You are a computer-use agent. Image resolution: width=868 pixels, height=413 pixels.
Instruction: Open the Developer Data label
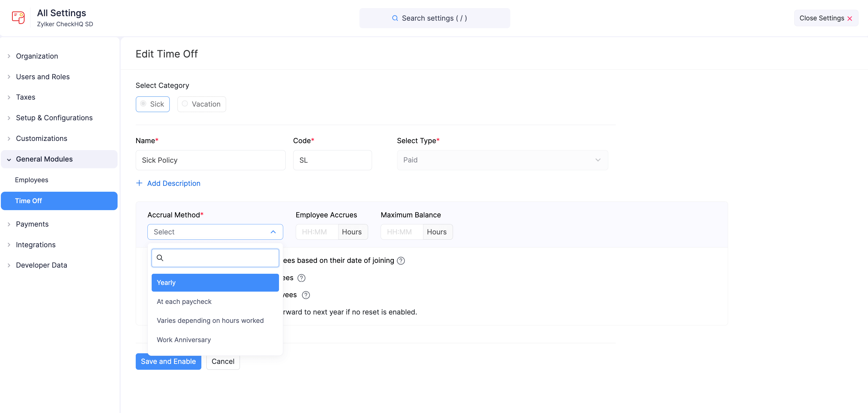41,265
